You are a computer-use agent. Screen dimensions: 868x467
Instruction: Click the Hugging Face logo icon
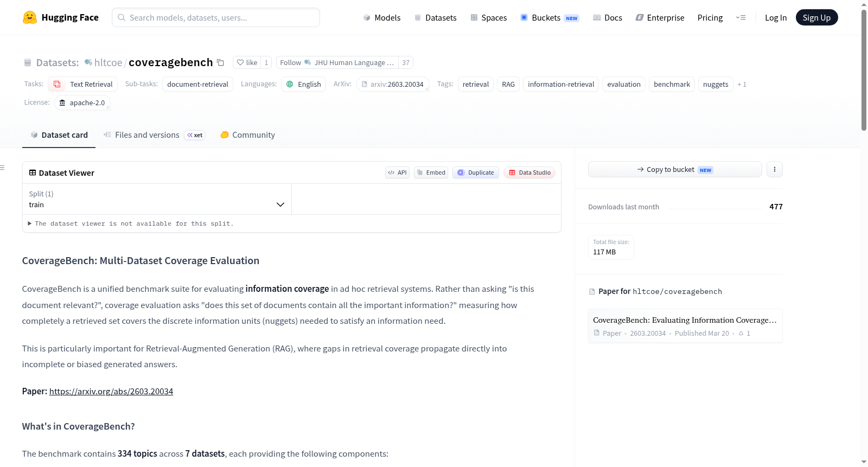(x=30, y=17)
